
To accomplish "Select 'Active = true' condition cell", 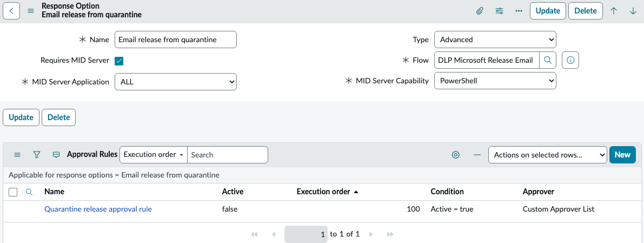I will tap(452, 209).
